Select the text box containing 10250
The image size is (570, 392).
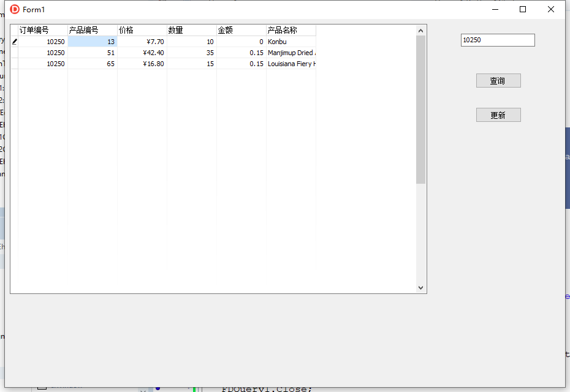(x=497, y=40)
